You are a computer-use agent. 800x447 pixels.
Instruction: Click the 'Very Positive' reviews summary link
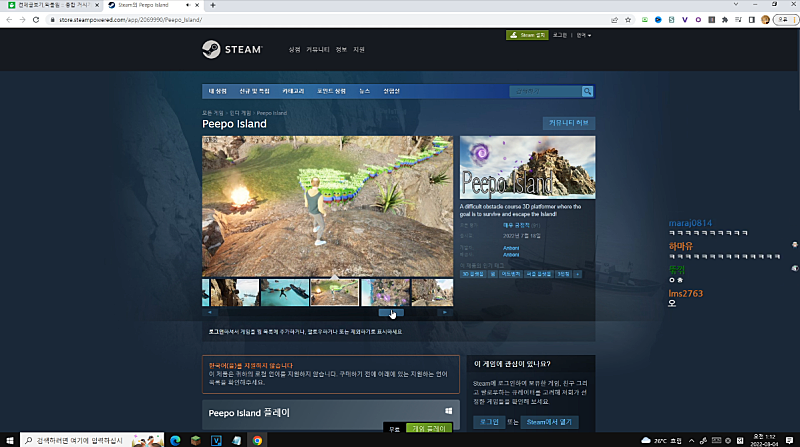pos(516,225)
